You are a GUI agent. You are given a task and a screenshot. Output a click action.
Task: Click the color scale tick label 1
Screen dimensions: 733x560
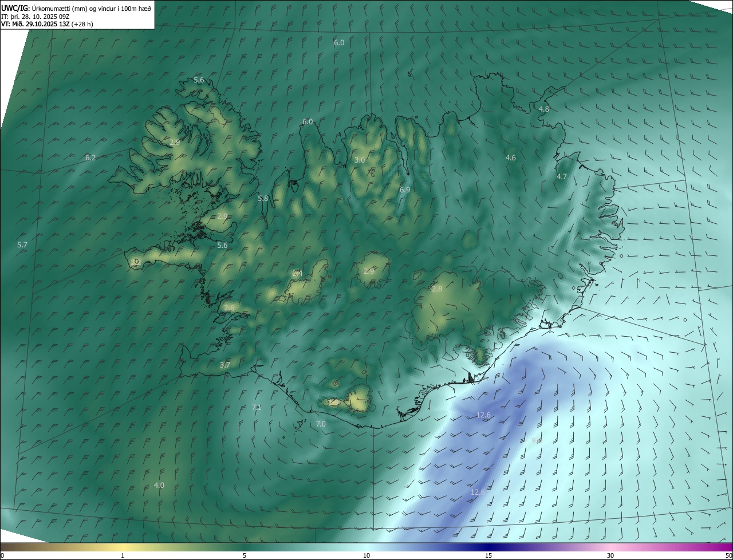123,555
